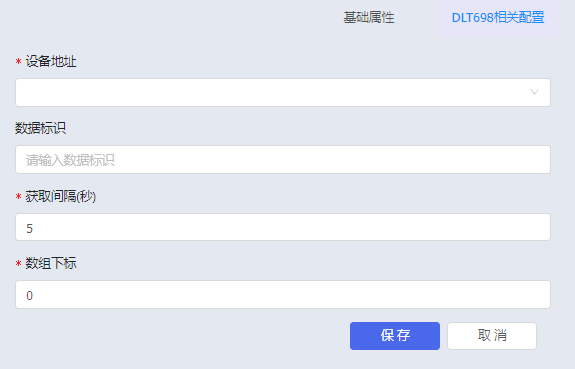
Task: Click the value 0 in 数组下标 field
Action: coord(30,296)
